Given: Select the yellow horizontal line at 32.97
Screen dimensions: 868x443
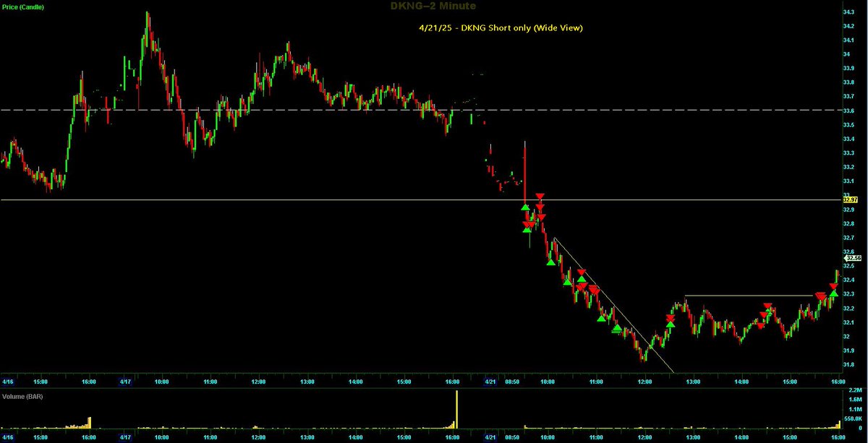Looking at the screenshot, I should click(421, 199).
